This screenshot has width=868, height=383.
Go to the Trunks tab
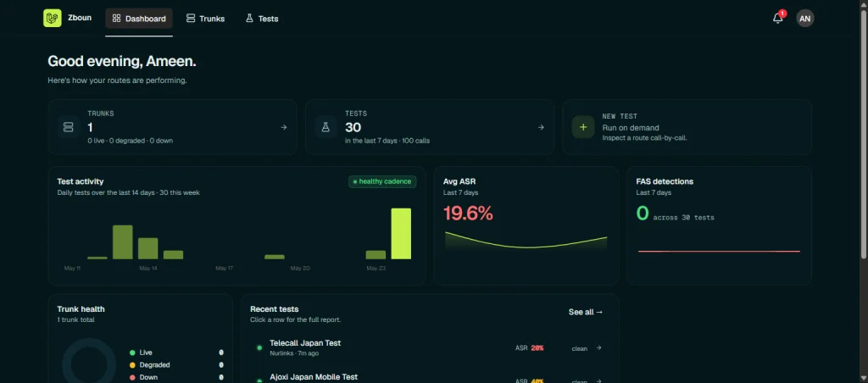coord(205,19)
